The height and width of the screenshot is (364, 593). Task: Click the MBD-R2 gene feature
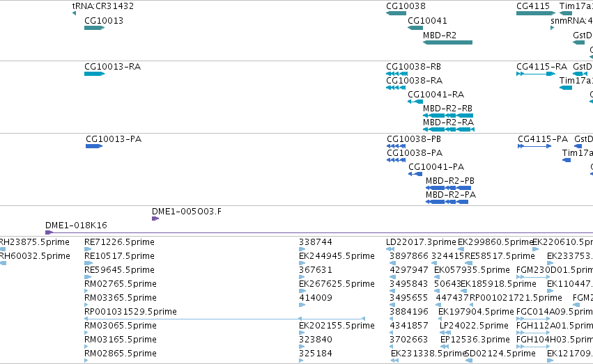[x=448, y=42]
